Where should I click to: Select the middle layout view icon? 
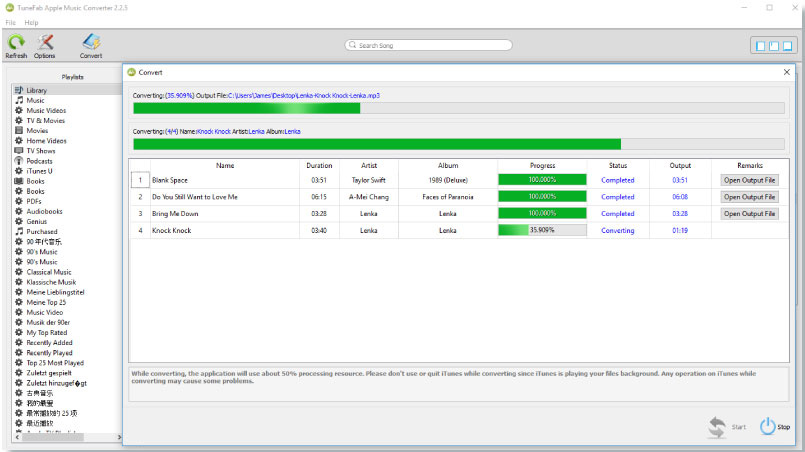pyautogui.click(x=774, y=46)
